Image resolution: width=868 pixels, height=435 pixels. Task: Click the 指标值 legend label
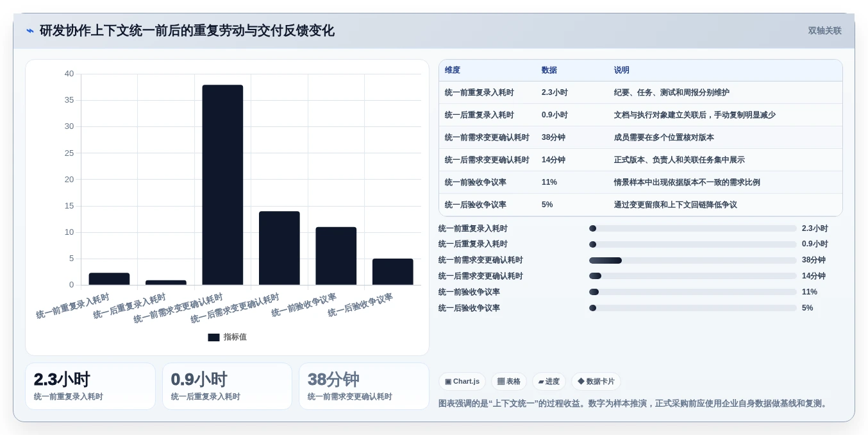point(235,337)
